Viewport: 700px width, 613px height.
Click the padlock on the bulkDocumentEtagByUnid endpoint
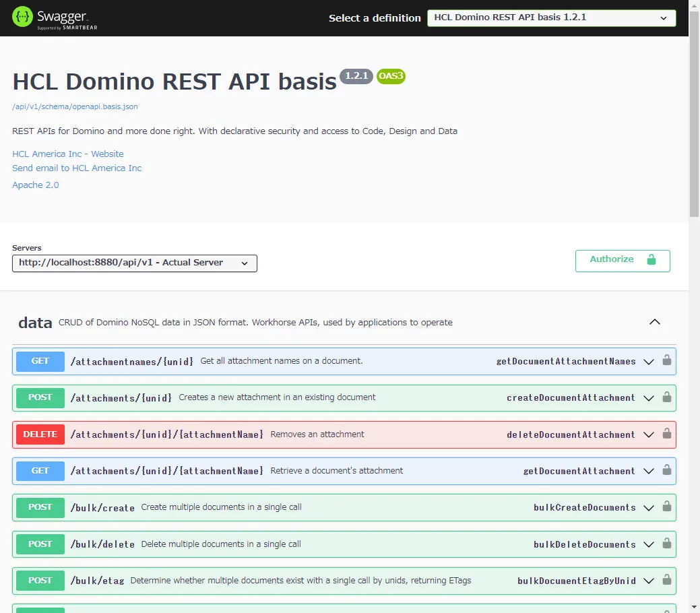[666, 581]
